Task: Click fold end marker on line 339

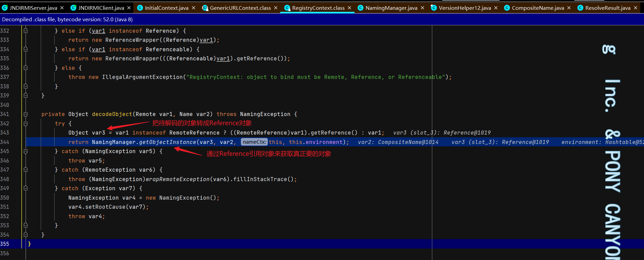Action: click(26, 96)
